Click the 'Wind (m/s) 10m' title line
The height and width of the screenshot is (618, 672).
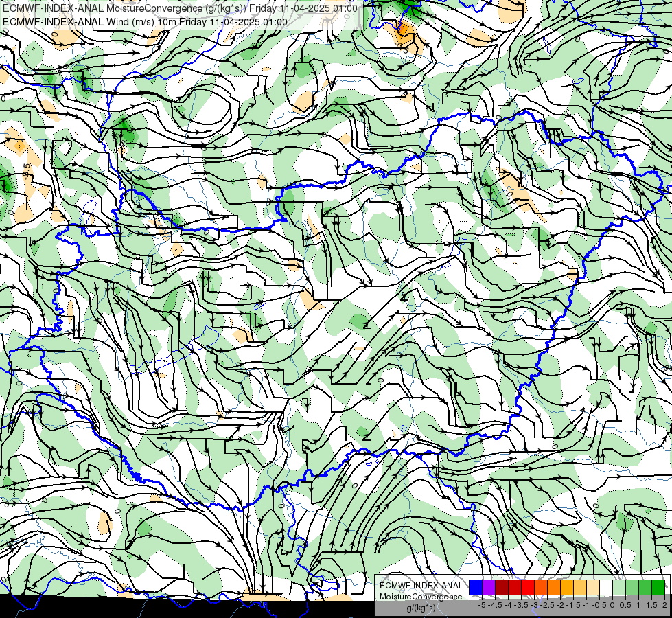[x=146, y=22]
